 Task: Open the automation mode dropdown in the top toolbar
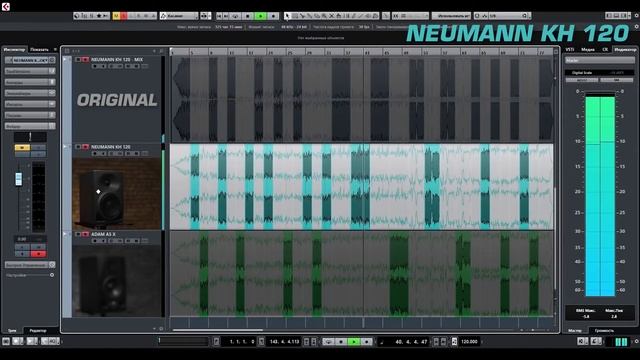coord(179,16)
